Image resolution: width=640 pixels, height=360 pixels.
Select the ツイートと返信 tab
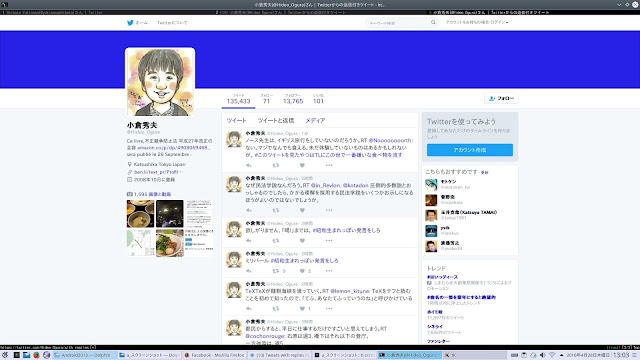click(x=276, y=120)
